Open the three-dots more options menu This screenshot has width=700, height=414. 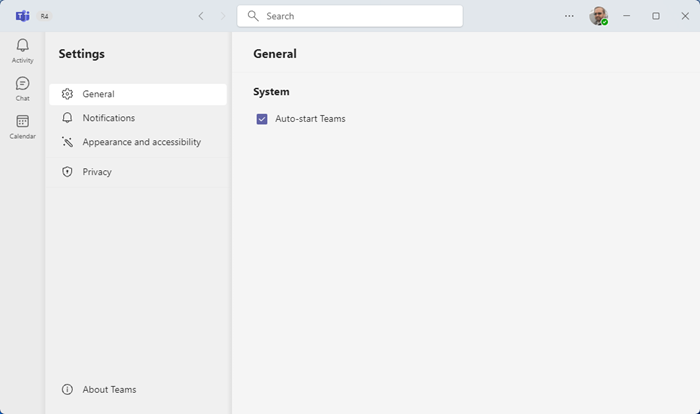[x=569, y=16]
